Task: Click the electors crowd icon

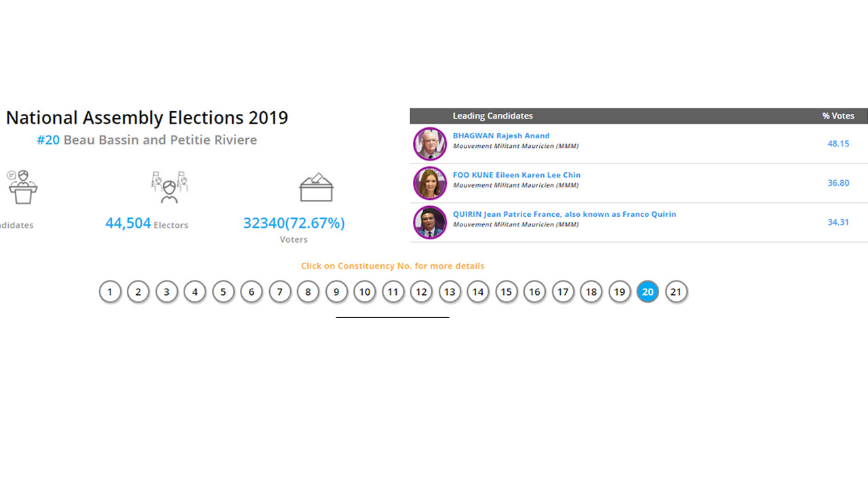Action: point(169,187)
